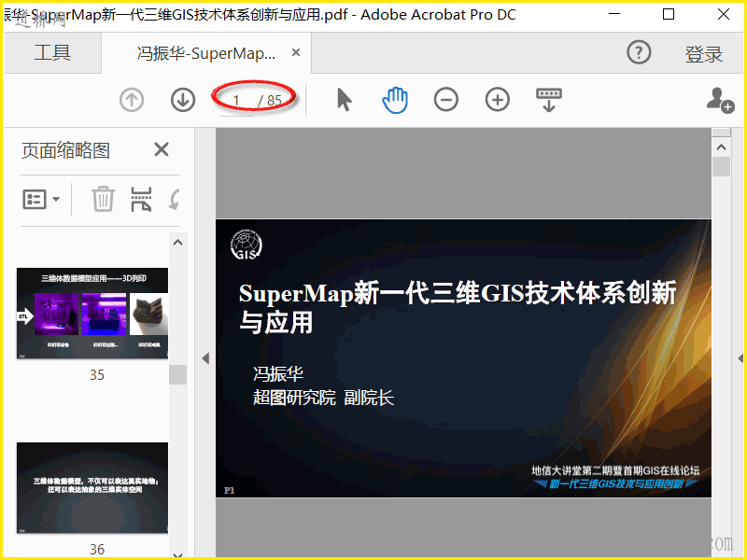Click the delete pages trash icon
747x560 pixels.
103,199
